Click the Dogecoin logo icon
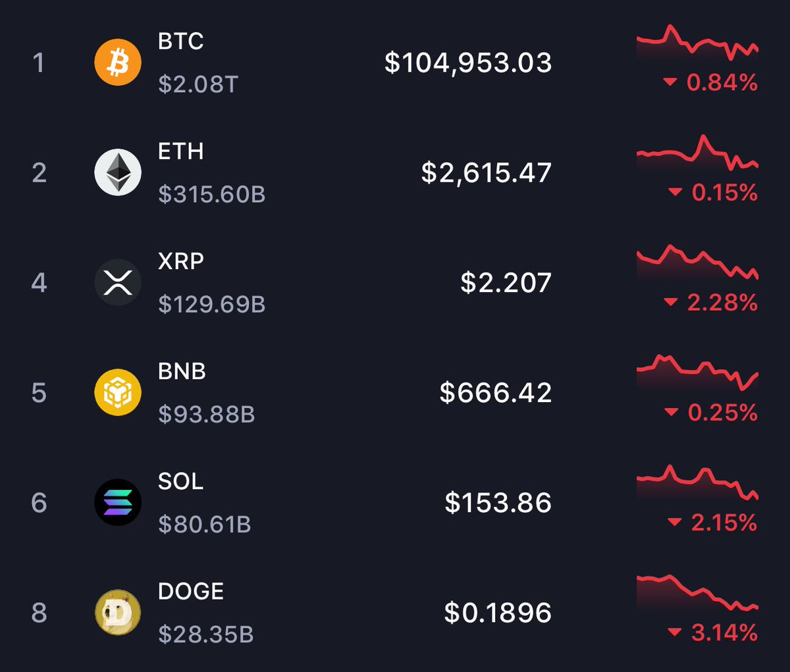Viewport: 790px width, 672px height. coord(118,612)
